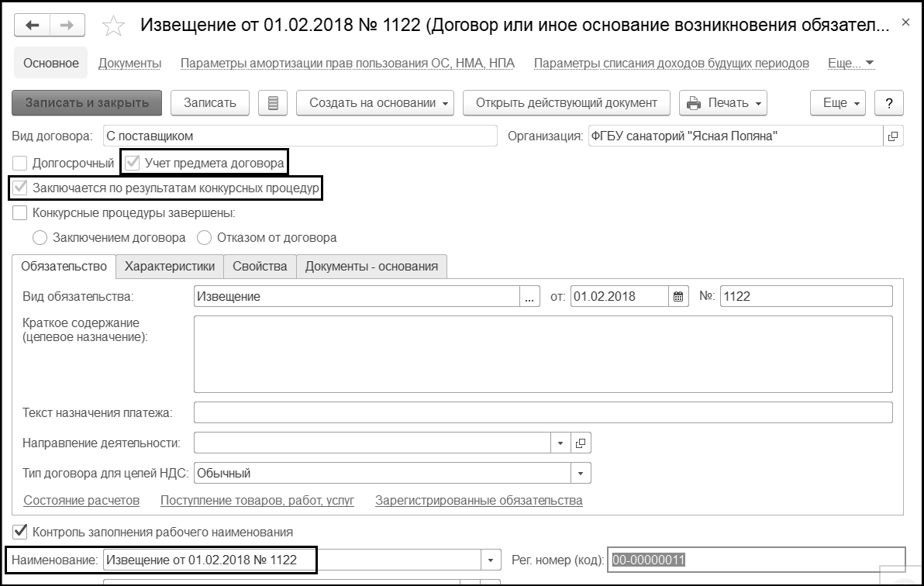Select the Заключением договора radio button

40,238
